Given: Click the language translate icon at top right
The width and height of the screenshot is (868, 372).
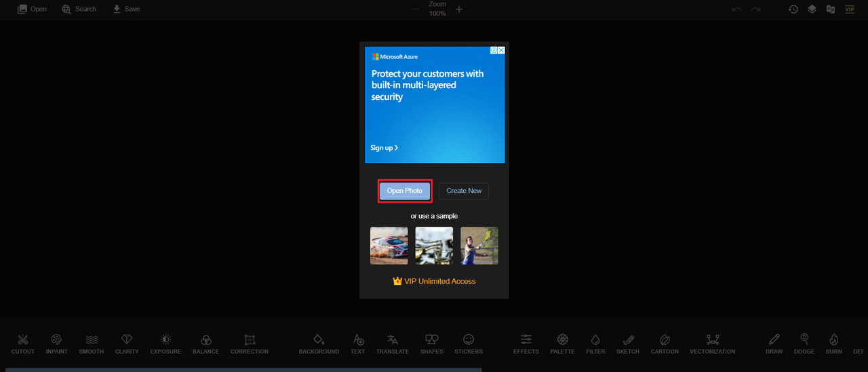Looking at the screenshot, I should [x=831, y=10].
